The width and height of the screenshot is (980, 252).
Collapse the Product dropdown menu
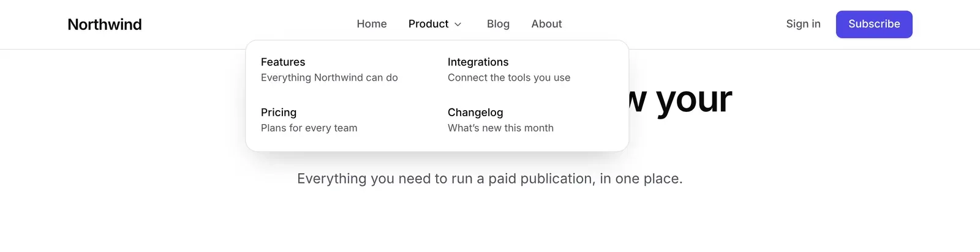(435, 24)
